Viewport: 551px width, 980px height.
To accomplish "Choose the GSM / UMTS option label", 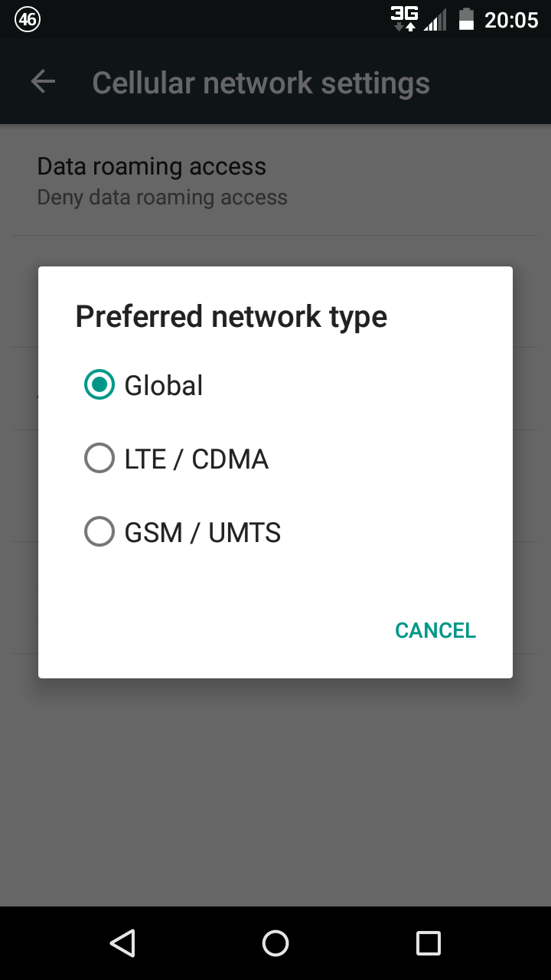I will 203,532.
